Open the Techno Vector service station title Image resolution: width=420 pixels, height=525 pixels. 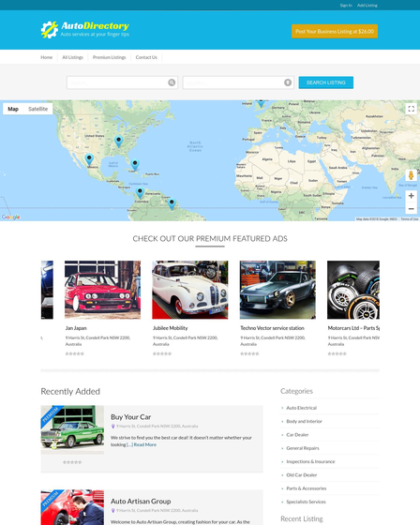[x=272, y=328]
